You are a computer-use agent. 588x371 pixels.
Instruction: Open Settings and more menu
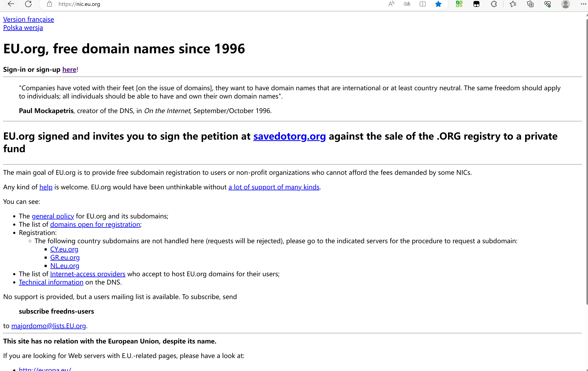point(583,4)
